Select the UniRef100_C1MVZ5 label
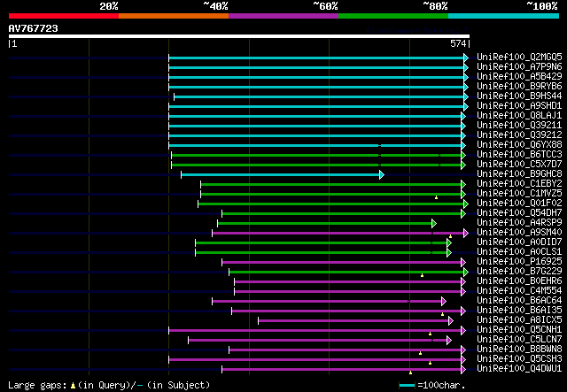The image size is (567, 392). coord(519,194)
